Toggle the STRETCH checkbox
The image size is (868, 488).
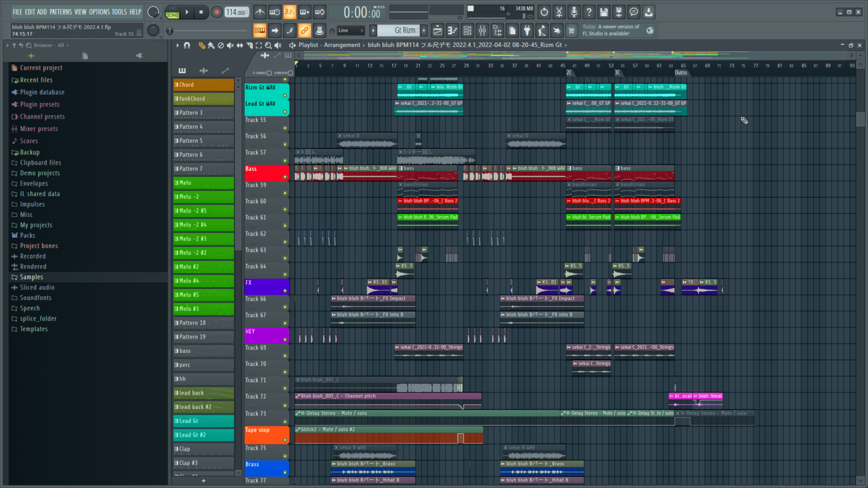click(290, 73)
